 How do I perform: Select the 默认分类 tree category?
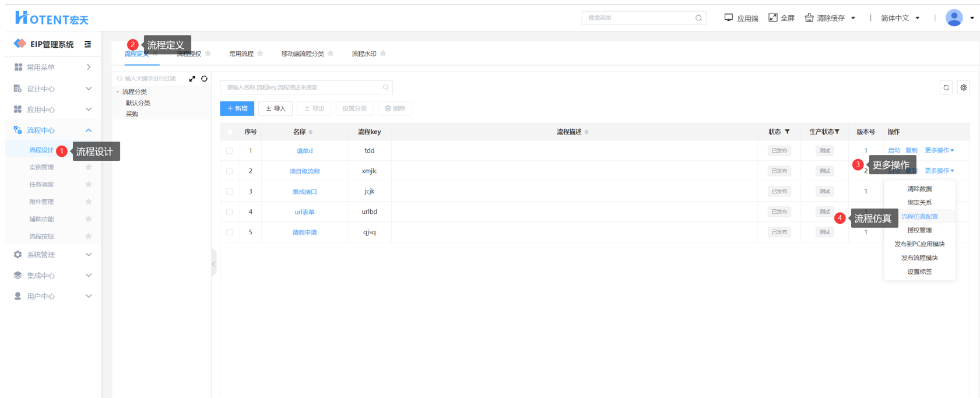pyautogui.click(x=138, y=103)
